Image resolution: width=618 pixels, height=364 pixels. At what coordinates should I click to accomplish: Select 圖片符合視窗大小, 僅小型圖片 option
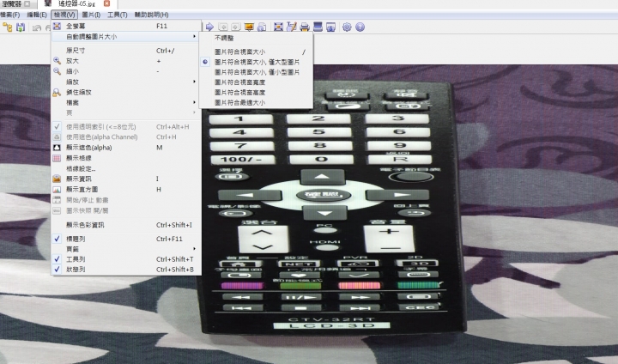pyautogui.click(x=256, y=72)
